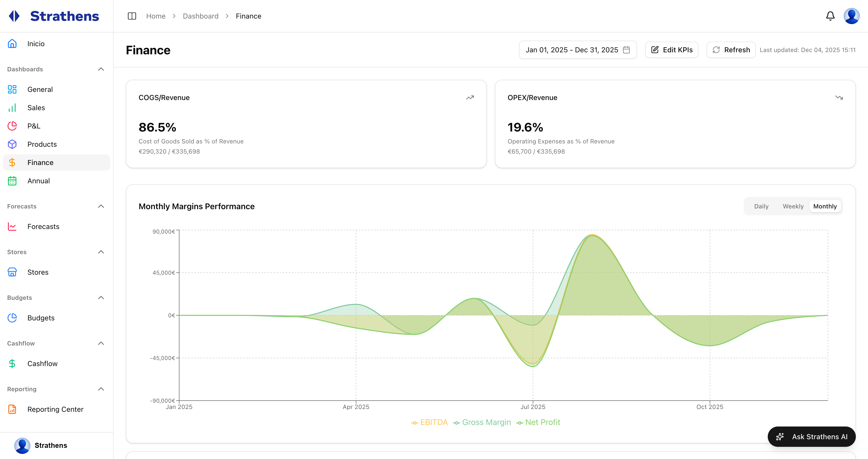Collapse the Forecasts section chevron

(x=101, y=206)
